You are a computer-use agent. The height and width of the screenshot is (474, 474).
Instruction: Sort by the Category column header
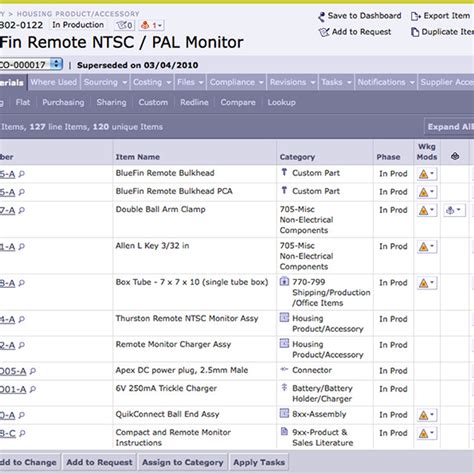click(x=297, y=157)
